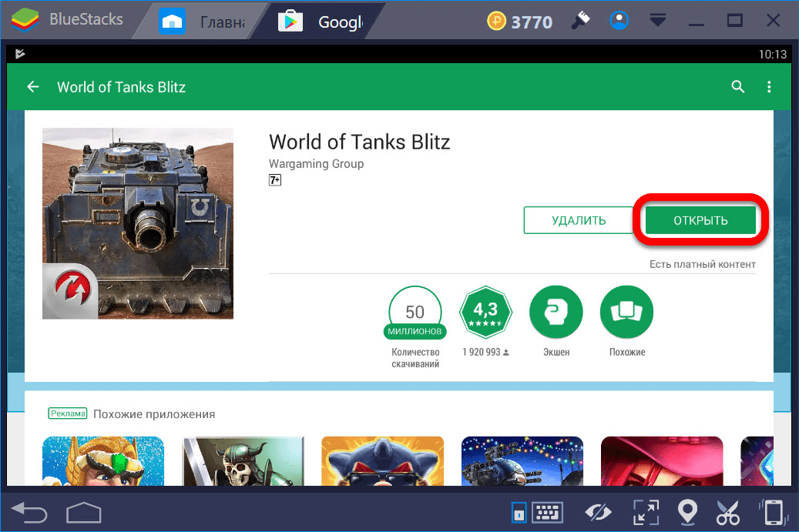Open search in the Play Store header
Screen dimensions: 799x532
[x=738, y=87]
